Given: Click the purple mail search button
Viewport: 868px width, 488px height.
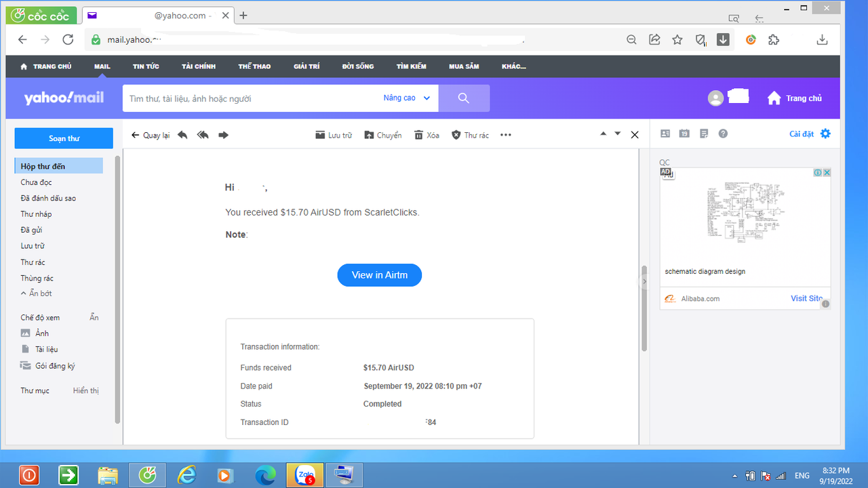Looking at the screenshot, I should pyautogui.click(x=464, y=98).
